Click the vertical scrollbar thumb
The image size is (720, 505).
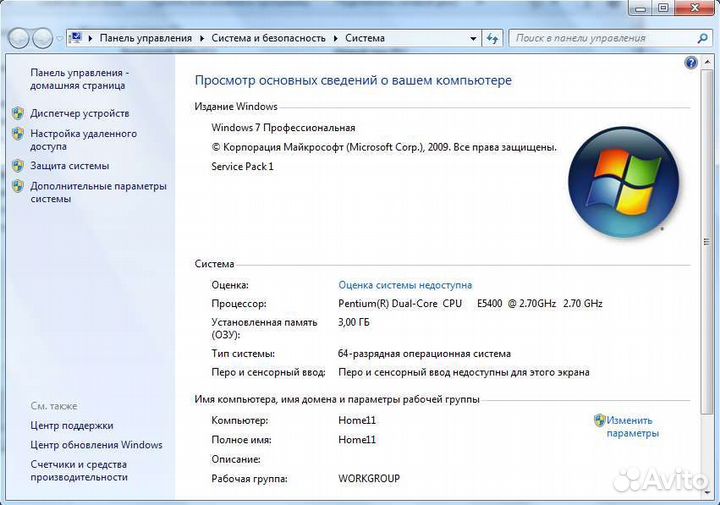tap(706, 242)
